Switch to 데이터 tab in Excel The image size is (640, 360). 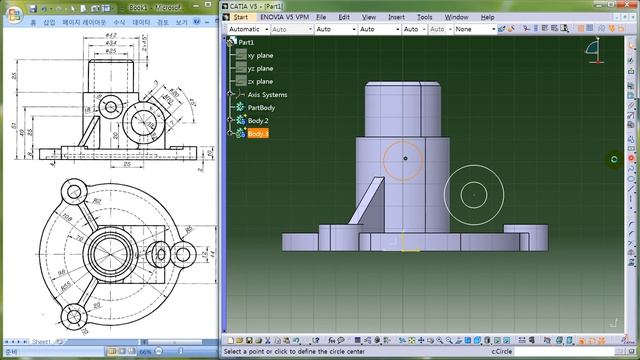click(x=141, y=22)
